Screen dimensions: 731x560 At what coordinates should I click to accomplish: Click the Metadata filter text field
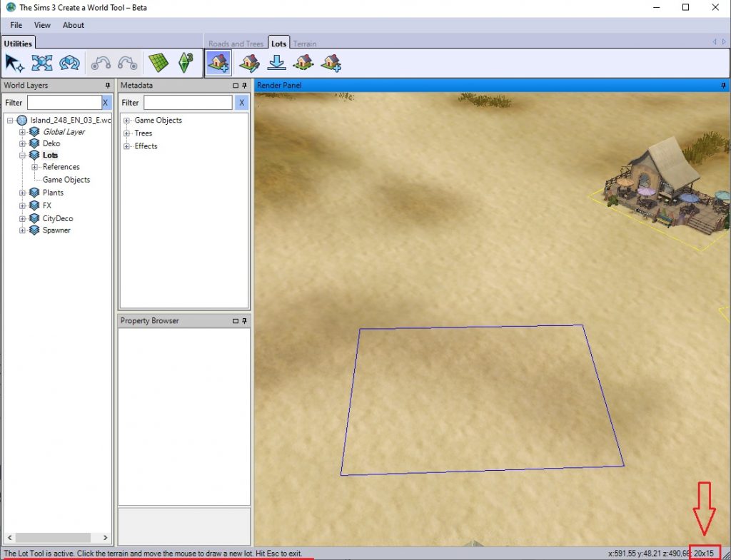point(187,103)
